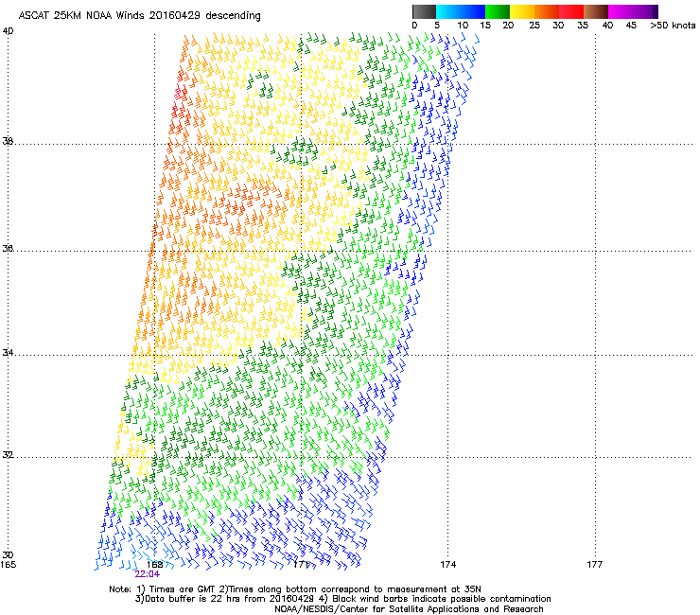Click the >50 knots scale label
Screen dimensions: 700x615
click(x=673, y=26)
